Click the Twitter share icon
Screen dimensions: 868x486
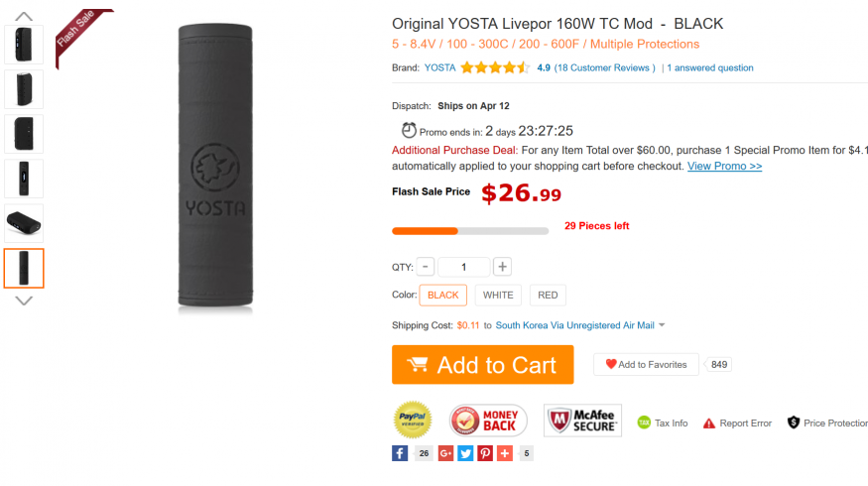pyautogui.click(x=465, y=453)
